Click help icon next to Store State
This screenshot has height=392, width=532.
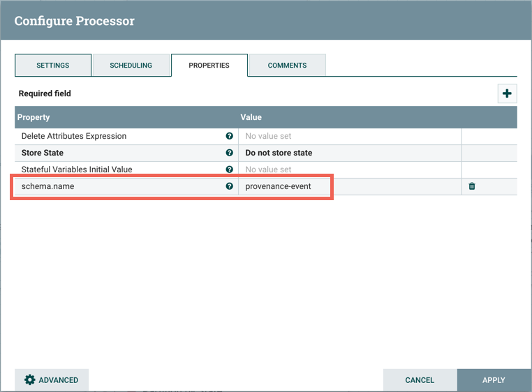coord(229,153)
